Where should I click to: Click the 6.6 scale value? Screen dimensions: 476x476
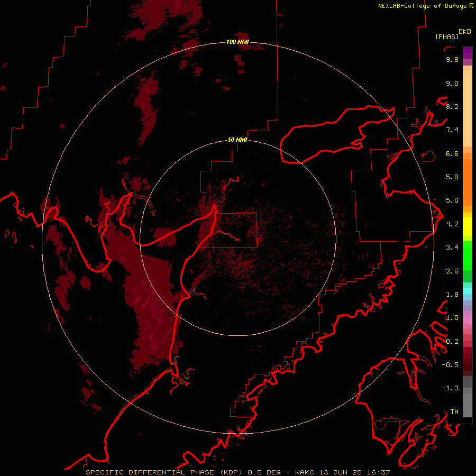(x=452, y=153)
